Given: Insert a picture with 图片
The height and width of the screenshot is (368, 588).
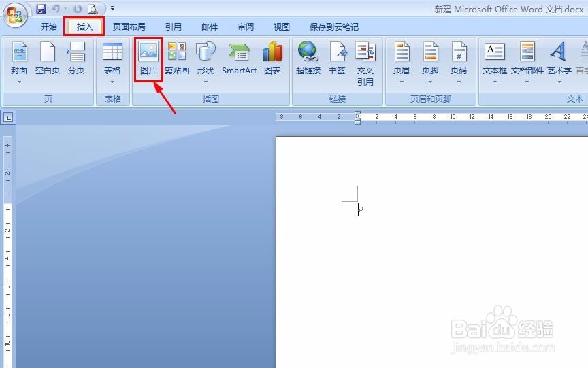Looking at the screenshot, I should 148,58.
